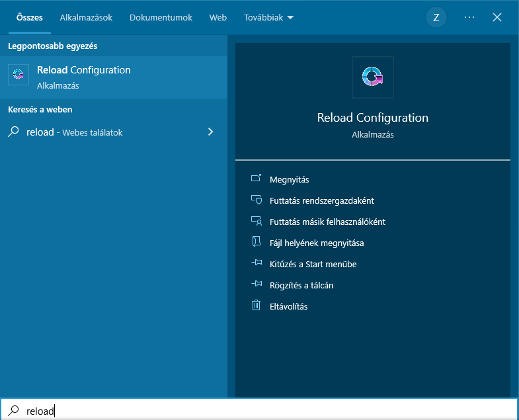Click the open file location icon
The width and height of the screenshot is (519, 420).
click(256, 241)
